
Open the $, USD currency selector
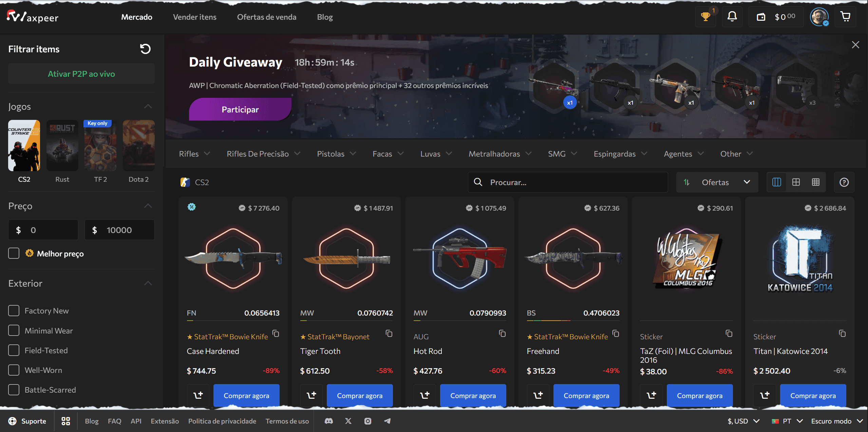pos(743,421)
